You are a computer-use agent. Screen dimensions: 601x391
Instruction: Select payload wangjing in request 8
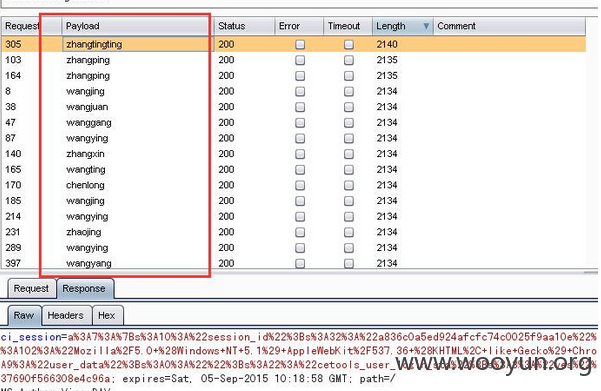click(x=85, y=91)
